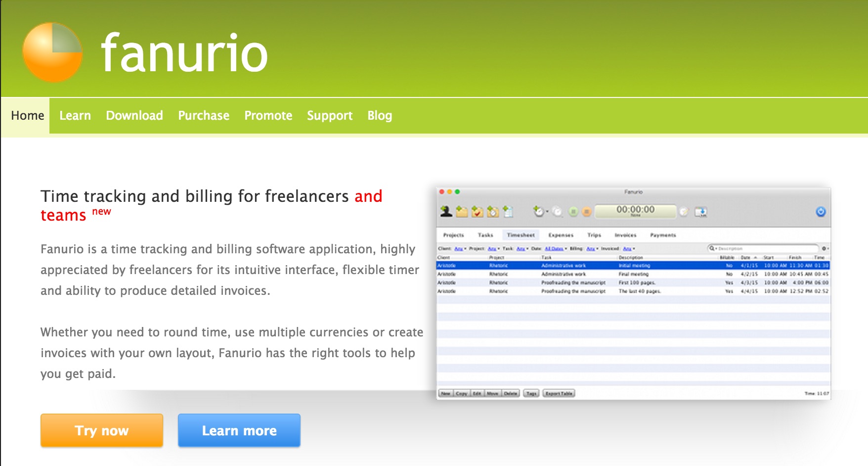Image resolution: width=868 pixels, height=466 pixels.
Task: Click the blue power icon in toolbar
Action: pyautogui.click(x=821, y=212)
